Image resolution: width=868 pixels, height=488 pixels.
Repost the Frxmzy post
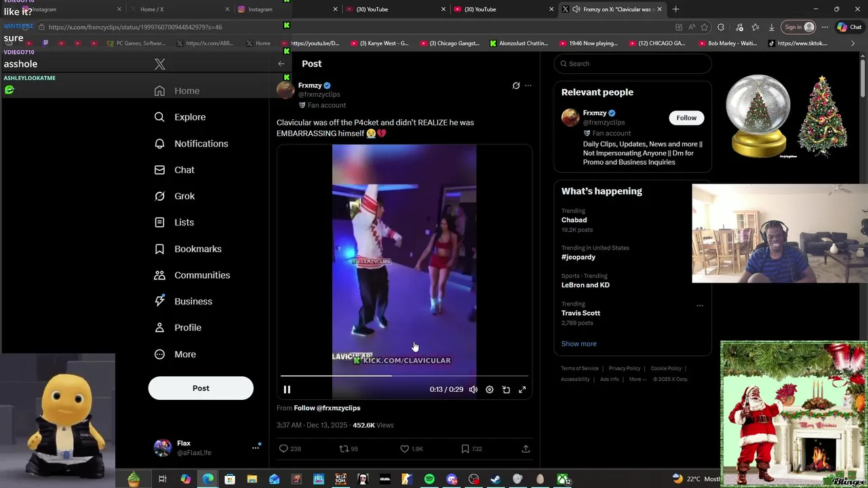click(x=349, y=449)
